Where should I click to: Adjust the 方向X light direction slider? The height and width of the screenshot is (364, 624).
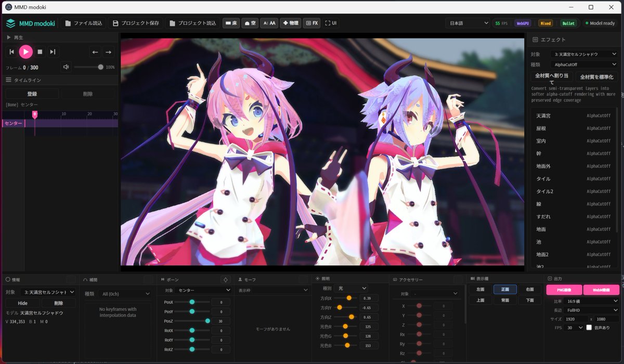point(346,298)
